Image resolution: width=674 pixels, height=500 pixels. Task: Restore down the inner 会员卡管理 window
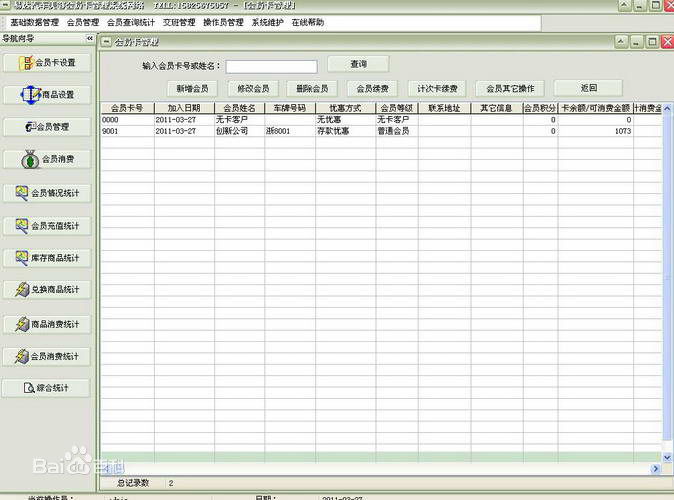coord(652,42)
